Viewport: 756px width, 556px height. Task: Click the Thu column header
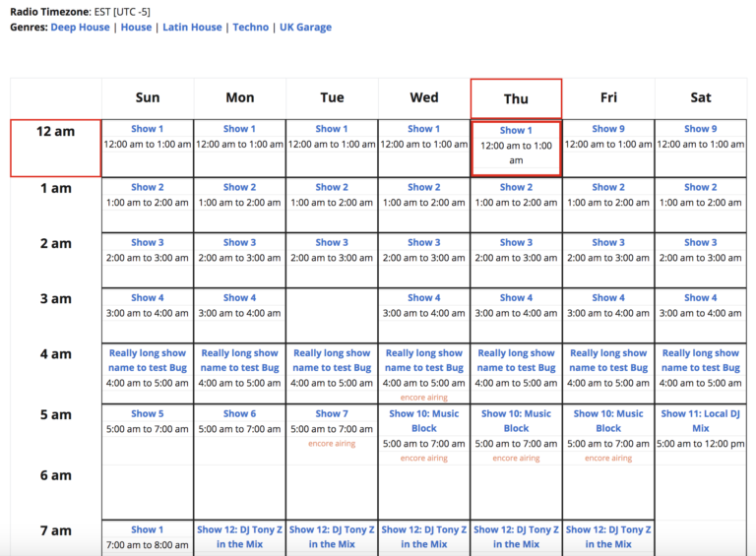pos(516,98)
